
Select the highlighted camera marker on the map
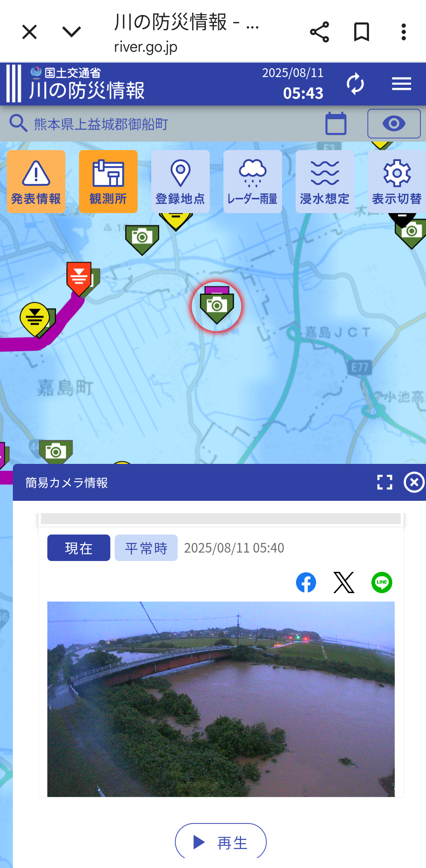point(217,306)
